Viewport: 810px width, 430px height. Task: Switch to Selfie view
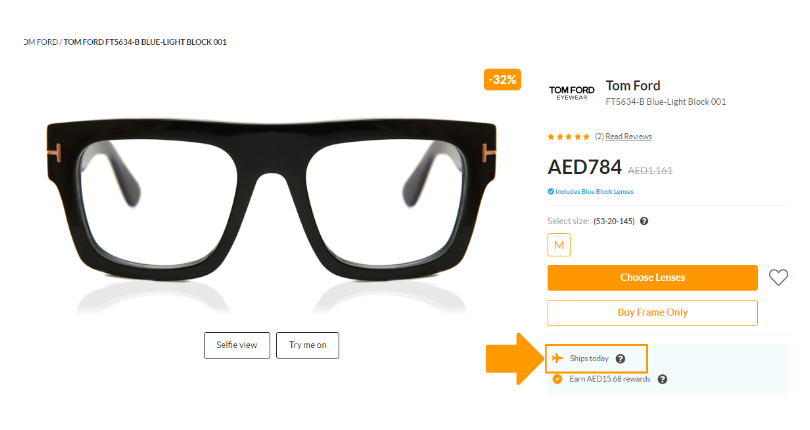pyautogui.click(x=237, y=345)
